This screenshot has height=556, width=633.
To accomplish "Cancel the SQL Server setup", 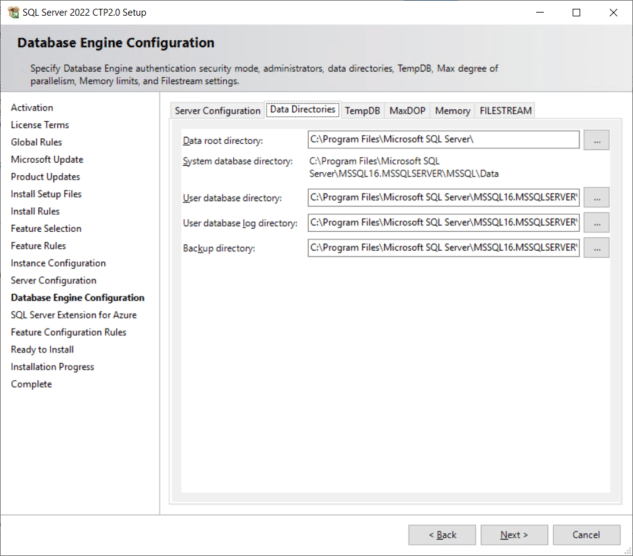I will pyautogui.click(x=587, y=535).
